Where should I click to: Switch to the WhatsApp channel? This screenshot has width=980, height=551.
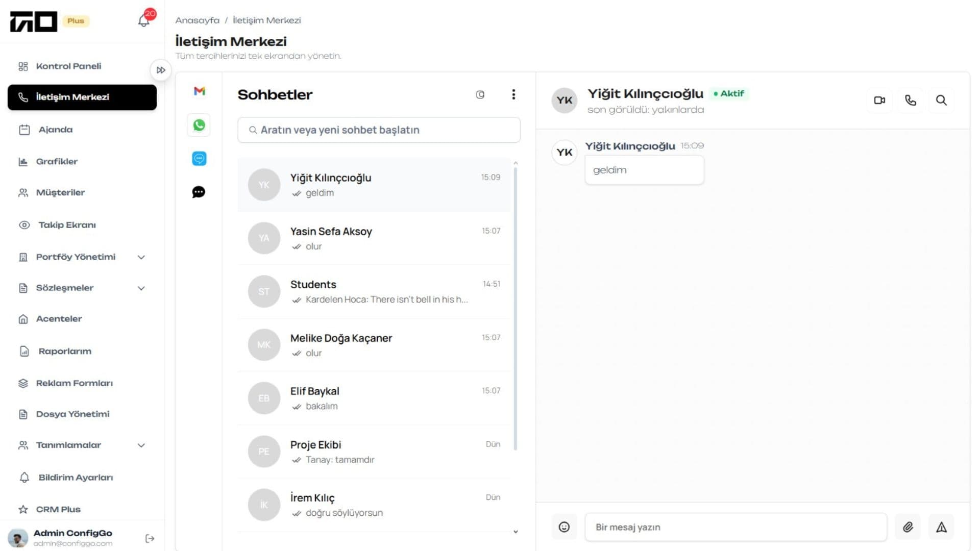click(199, 124)
